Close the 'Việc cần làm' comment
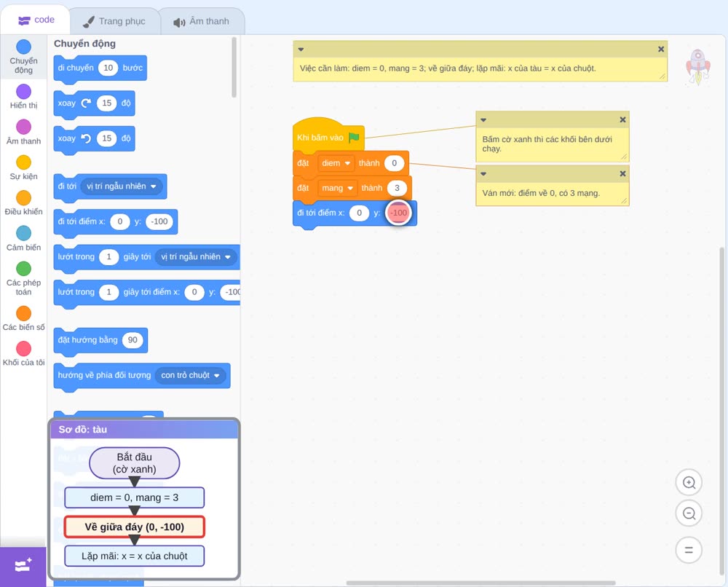 (661, 50)
